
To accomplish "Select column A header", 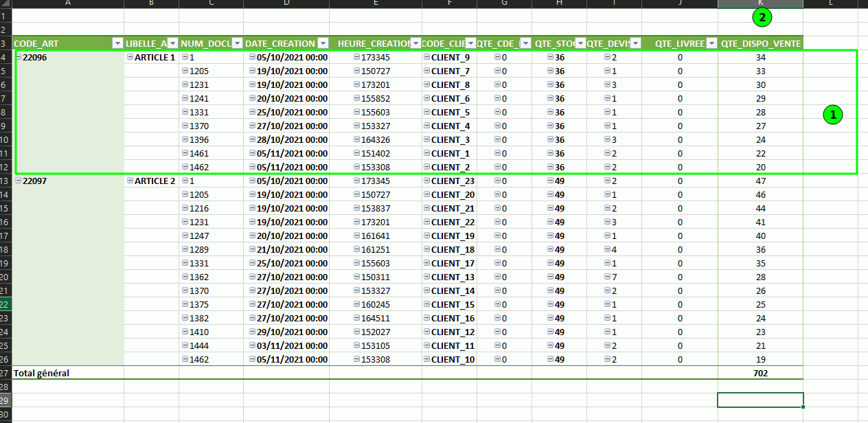I will click(x=68, y=3).
